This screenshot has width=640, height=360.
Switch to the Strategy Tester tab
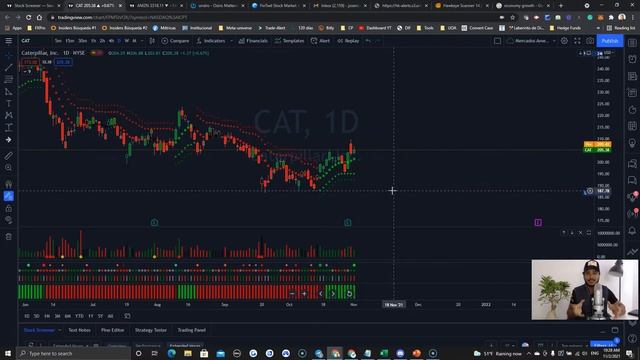[151, 330]
